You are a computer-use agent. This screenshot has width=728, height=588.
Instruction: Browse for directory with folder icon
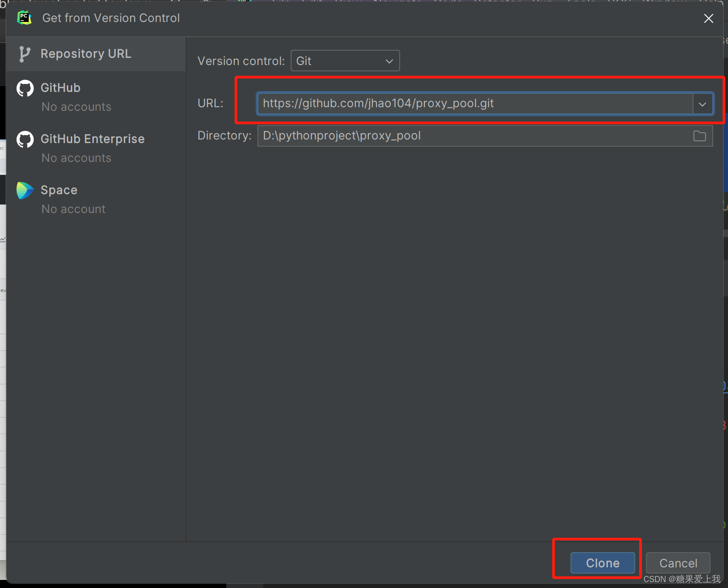(700, 136)
